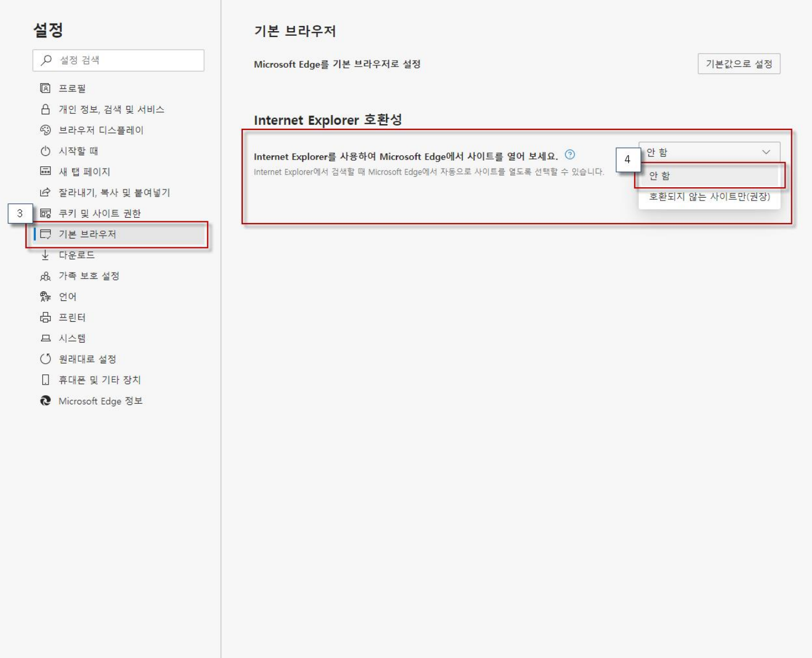Choose 호환되지 않는 사이트만(권장) option

(x=709, y=197)
